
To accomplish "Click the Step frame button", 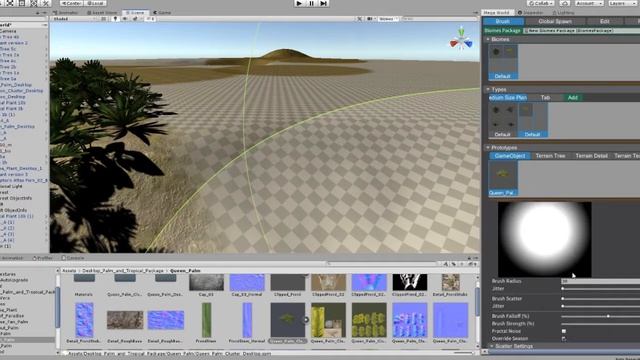I will [x=323, y=3].
